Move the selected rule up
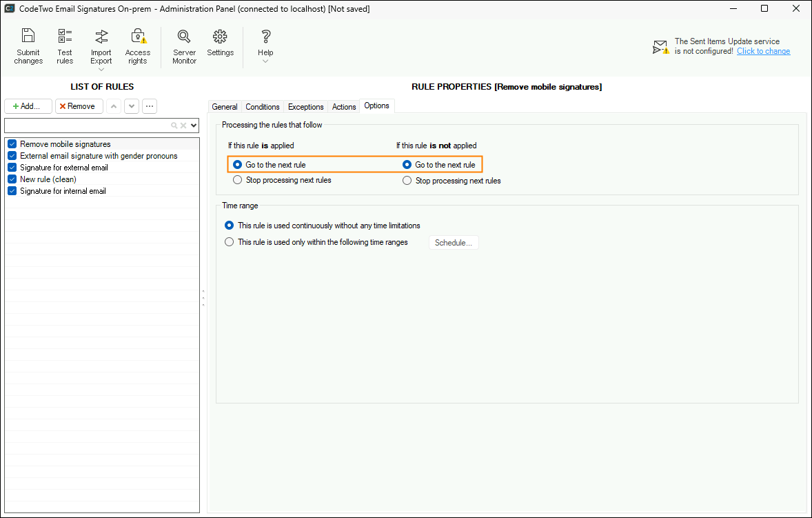Viewport: 812px width, 518px height. tap(114, 106)
